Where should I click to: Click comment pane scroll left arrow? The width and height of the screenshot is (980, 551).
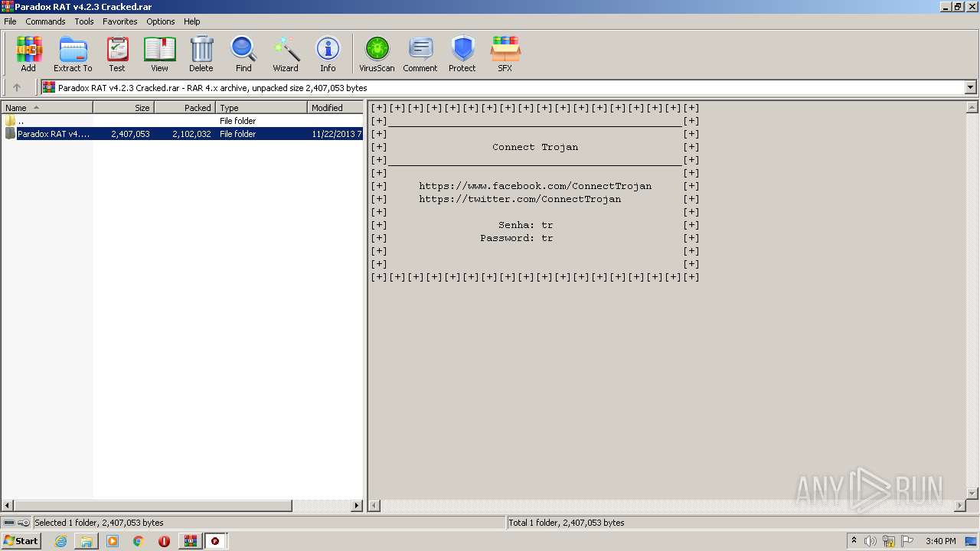pyautogui.click(x=374, y=506)
